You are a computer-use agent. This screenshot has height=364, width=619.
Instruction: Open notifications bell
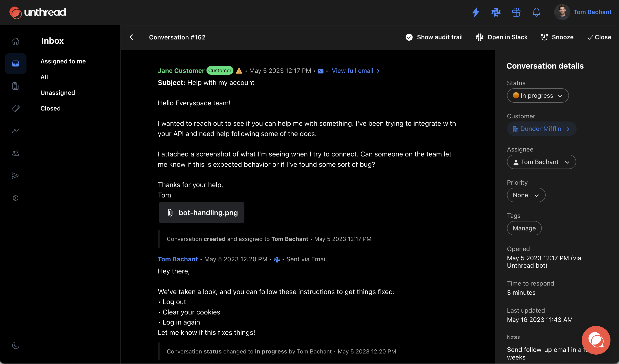[536, 12]
